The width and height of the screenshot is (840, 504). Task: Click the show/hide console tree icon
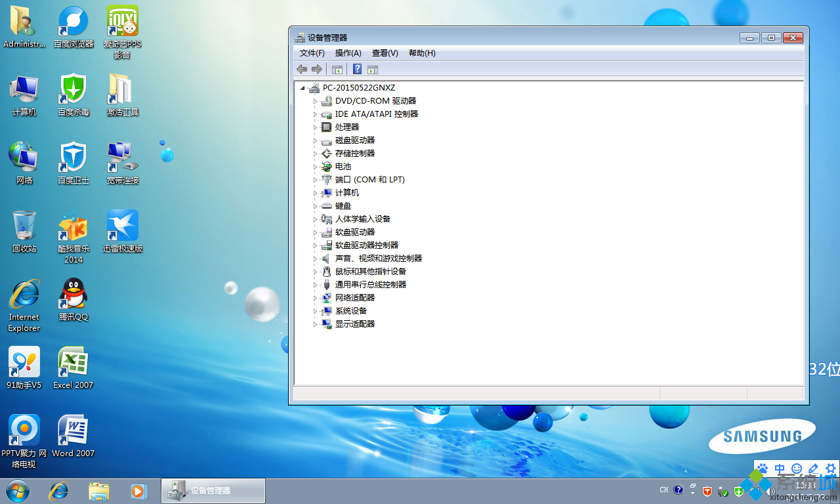pyautogui.click(x=337, y=70)
